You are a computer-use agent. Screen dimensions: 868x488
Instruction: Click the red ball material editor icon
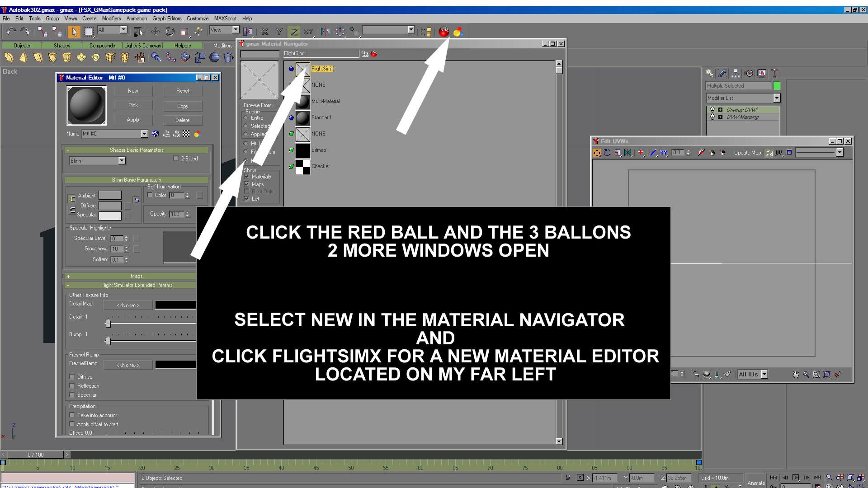coord(444,32)
